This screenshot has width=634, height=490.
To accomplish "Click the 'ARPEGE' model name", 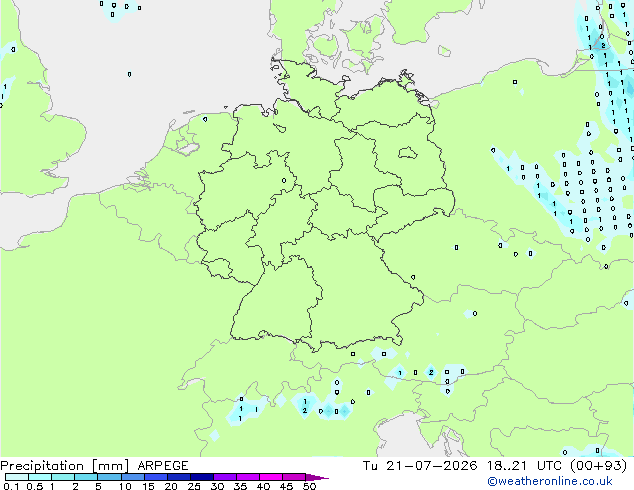I will pyautogui.click(x=163, y=466).
